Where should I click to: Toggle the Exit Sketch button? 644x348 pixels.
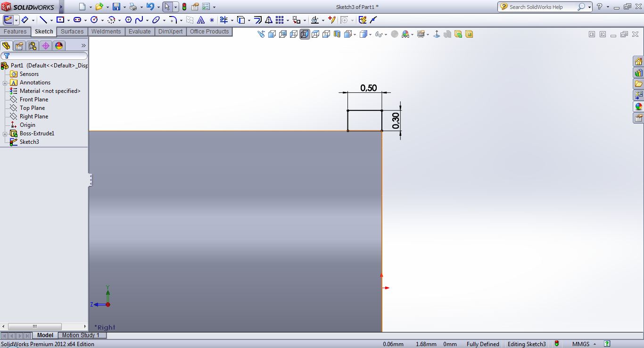click(x=8, y=20)
